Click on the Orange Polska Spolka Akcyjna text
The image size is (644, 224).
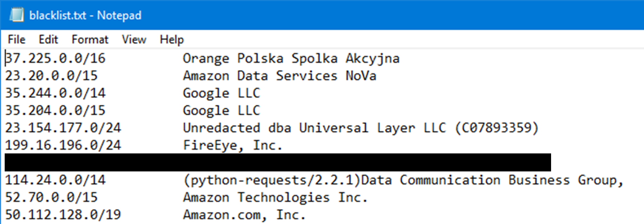tap(291, 58)
